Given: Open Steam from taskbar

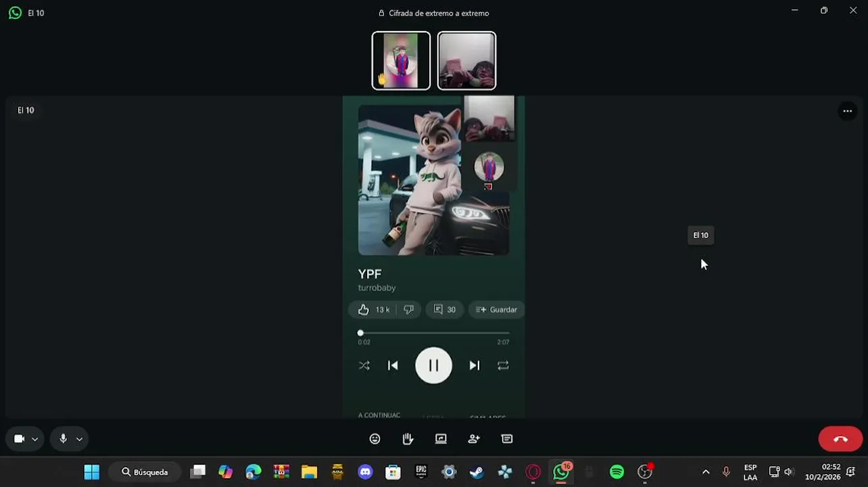Looking at the screenshot, I should pos(477,472).
